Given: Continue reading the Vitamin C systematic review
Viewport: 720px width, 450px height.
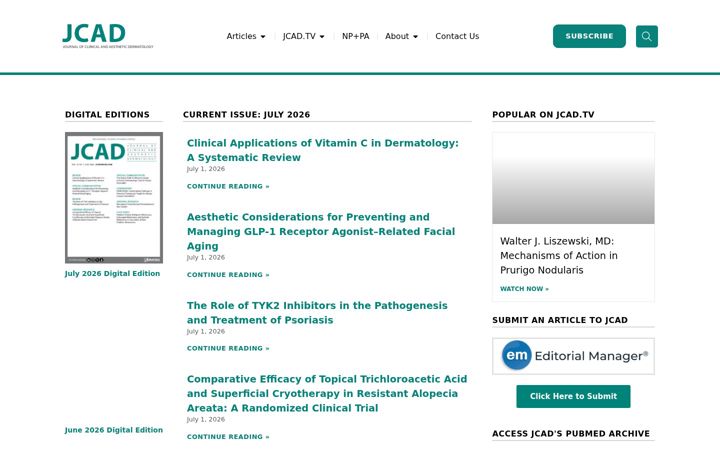Looking at the screenshot, I should coord(228,186).
